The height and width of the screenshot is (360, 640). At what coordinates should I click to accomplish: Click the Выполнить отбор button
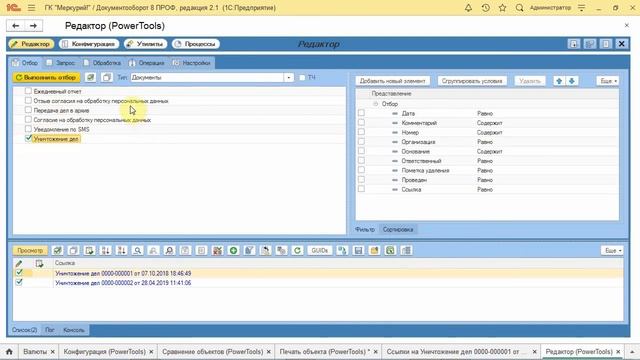click(x=46, y=77)
